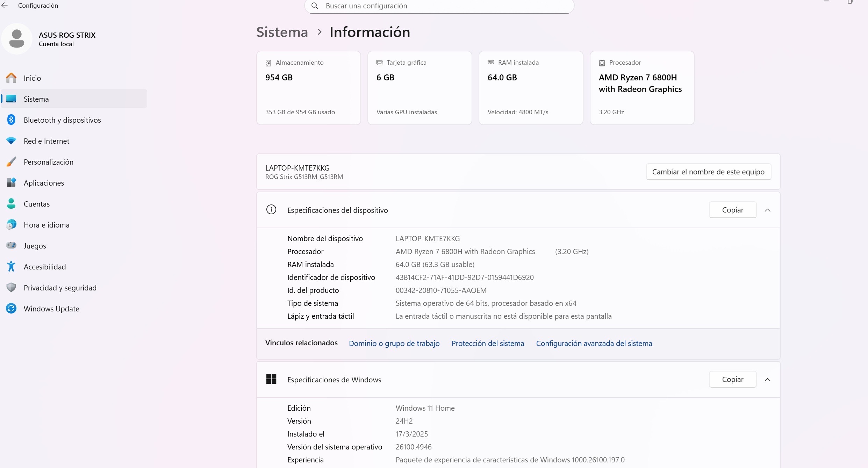Select Privacidad y seguridad in sidebar
Screen dimensions: 868x468
pyautogui.click(x=74, y=288)
